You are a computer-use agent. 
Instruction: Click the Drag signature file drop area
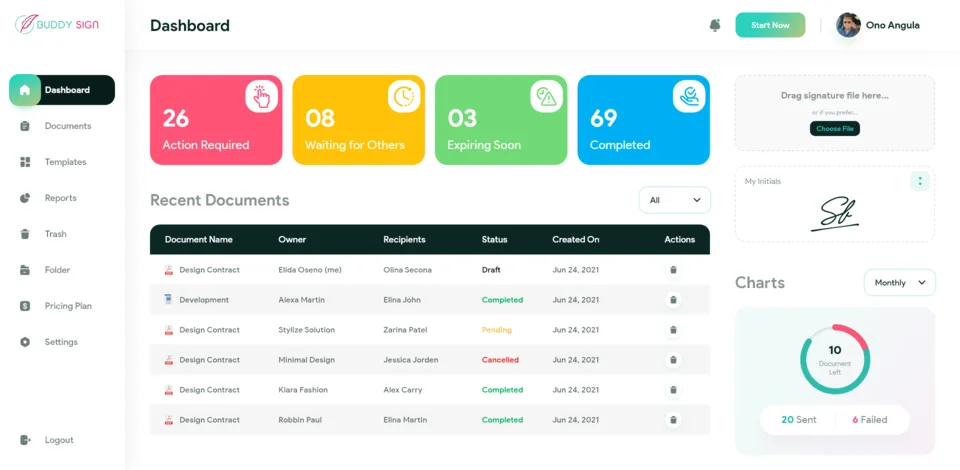(834, 113)
